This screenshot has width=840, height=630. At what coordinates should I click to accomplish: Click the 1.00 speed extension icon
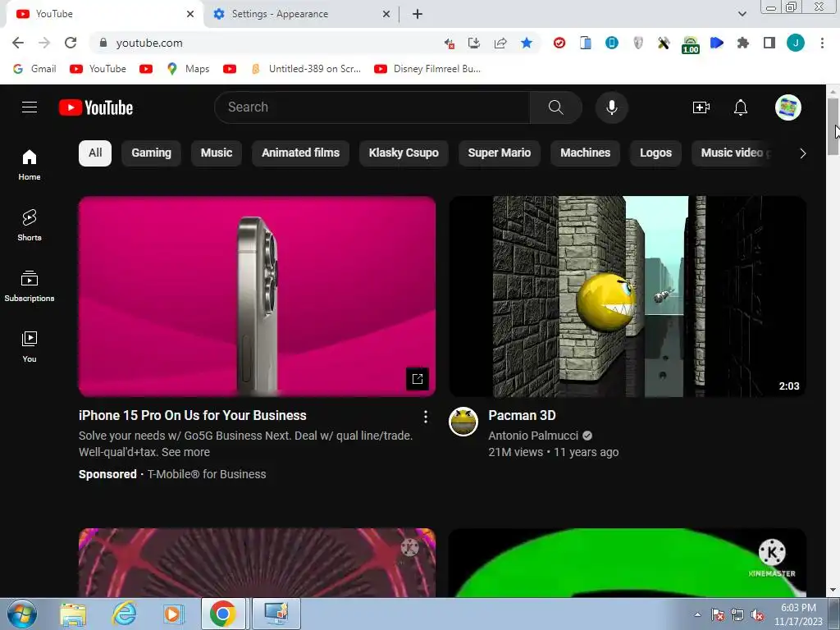pos(691,45)
